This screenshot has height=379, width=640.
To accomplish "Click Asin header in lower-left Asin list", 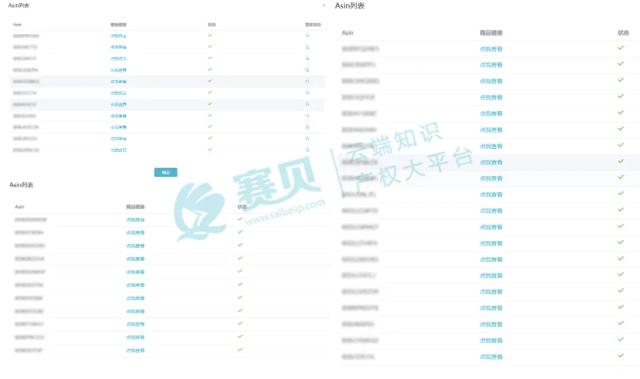I will coord(20,207).
